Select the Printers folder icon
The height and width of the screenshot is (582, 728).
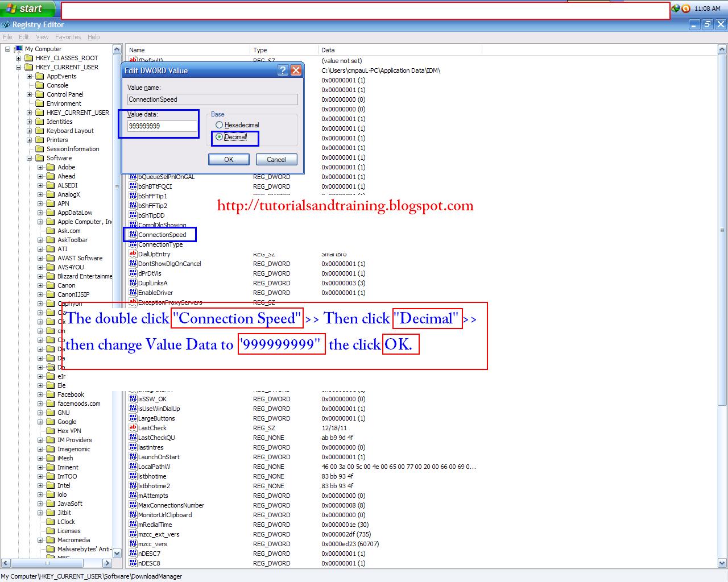click(x=39, y=140)
